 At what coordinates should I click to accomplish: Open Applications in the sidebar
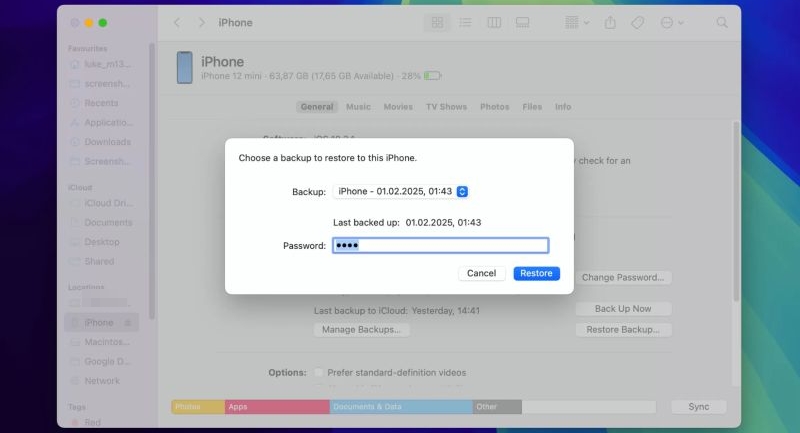tap(101, 122)
